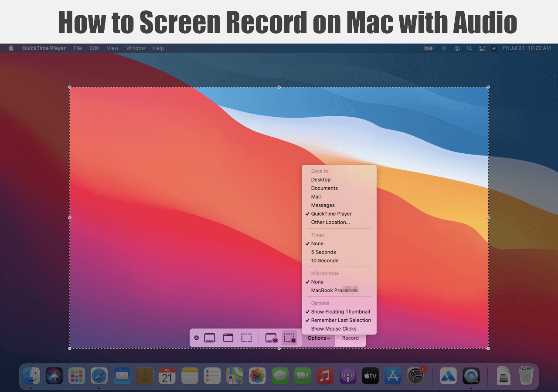Open Trash from the Dock

point(526,375)
